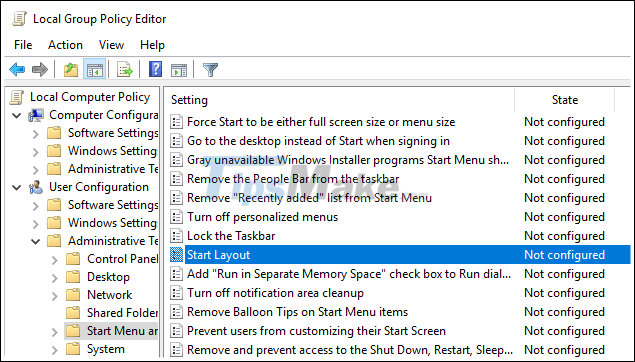Viewport: 635px width, 362px height.
Task: Open Help via the question mark icon
Action: click(x=155, y=69)
